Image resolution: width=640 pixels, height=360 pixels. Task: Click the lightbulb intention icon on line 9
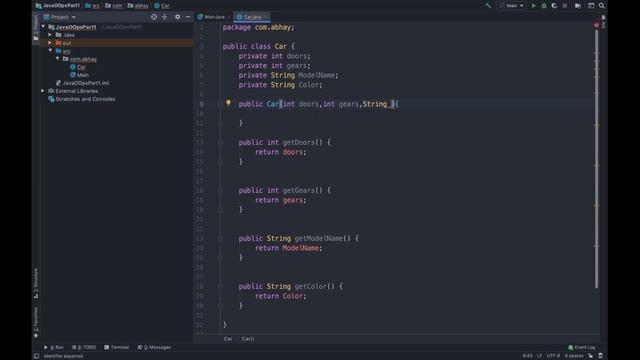tap(229, 103)
